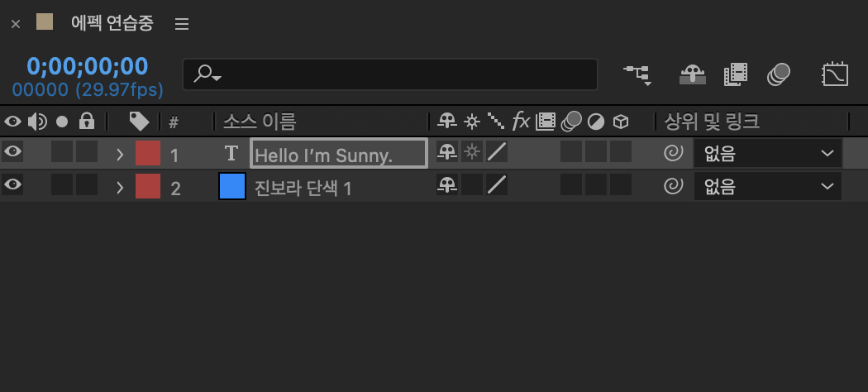Image resolution: width=868 pixels, height=392 pixels.
Task: Click red label color of layer 1
Action: tap(148, 153)
